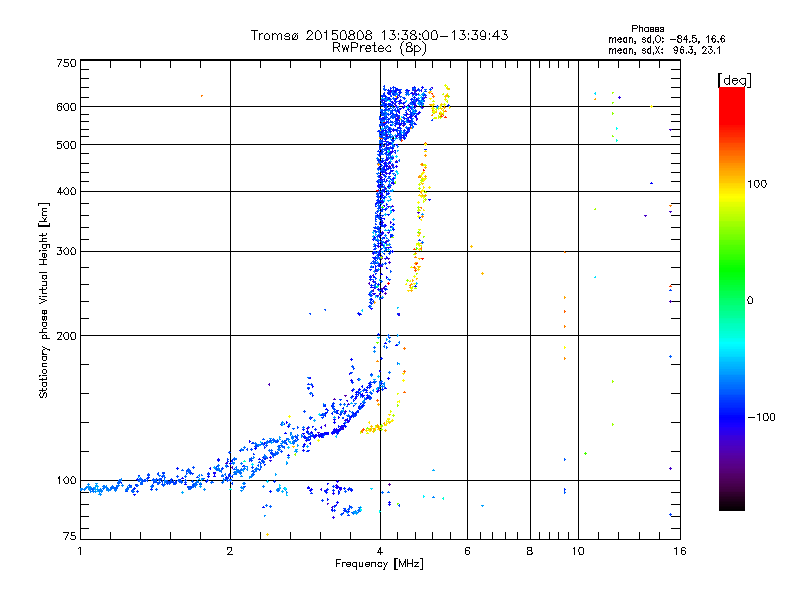This screenshot has height=600, width=800.
Task: Click the x-axis tick label "1"
Action: click(80, 551)
